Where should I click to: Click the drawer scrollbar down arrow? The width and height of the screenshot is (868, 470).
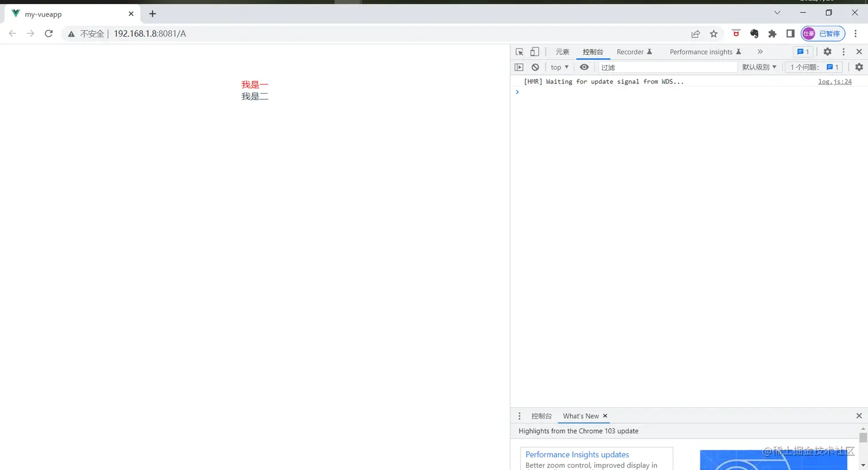click(x=863, y=465)
